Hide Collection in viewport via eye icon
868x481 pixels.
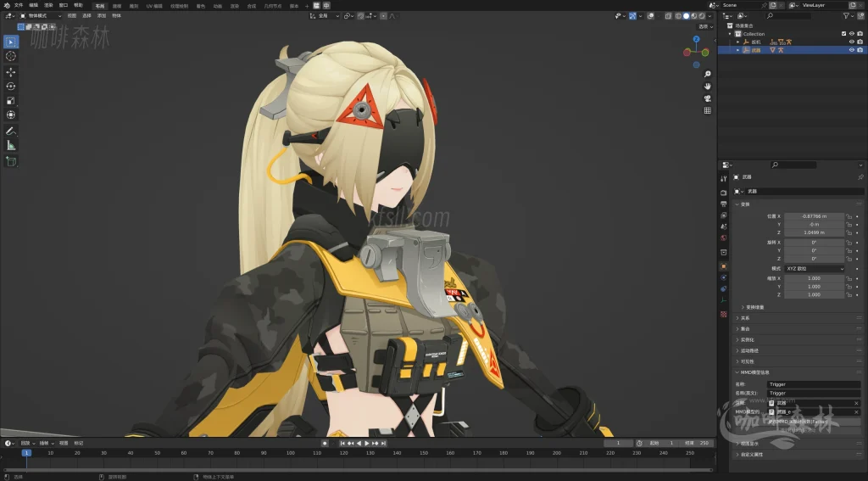coord(851,34)
